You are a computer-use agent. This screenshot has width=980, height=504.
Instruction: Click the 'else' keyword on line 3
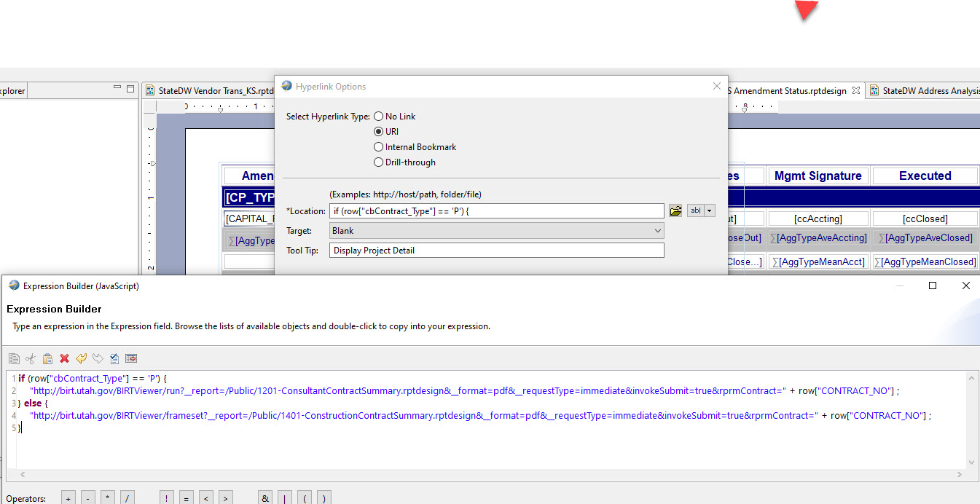pos(33,403)
